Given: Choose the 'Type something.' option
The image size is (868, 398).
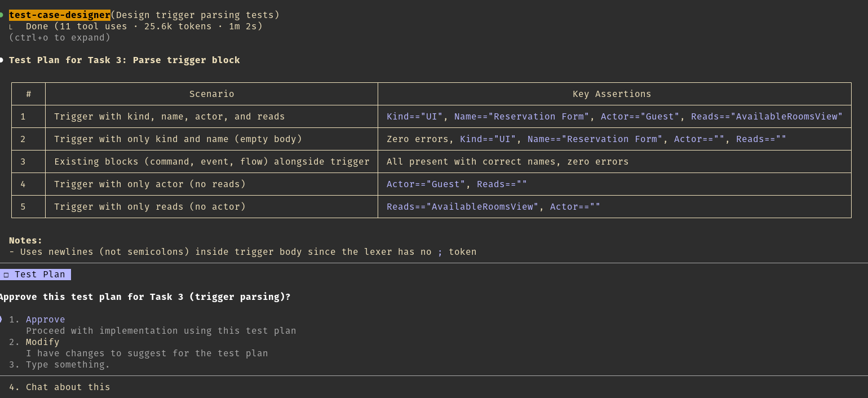Looking at the screenshot, I should (68, 364).
